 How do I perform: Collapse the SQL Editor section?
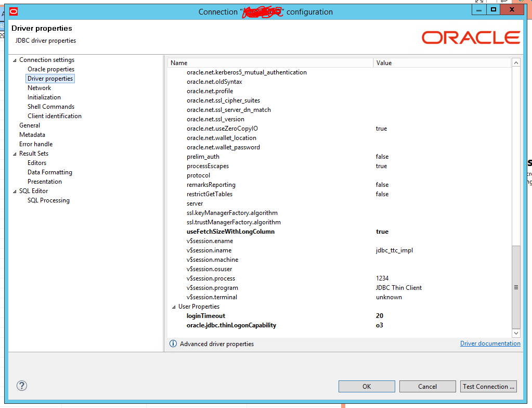(x=15, y=190)
